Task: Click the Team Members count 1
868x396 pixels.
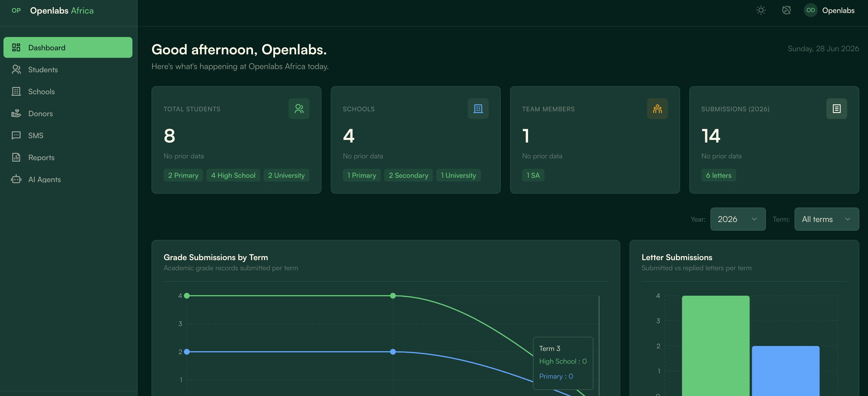Action: 526,136
